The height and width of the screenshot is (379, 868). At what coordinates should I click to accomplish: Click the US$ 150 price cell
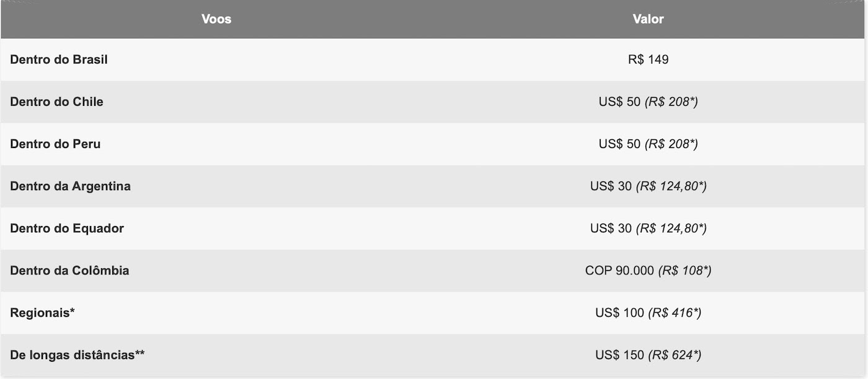pyautogui.click(x=648, y=354)
